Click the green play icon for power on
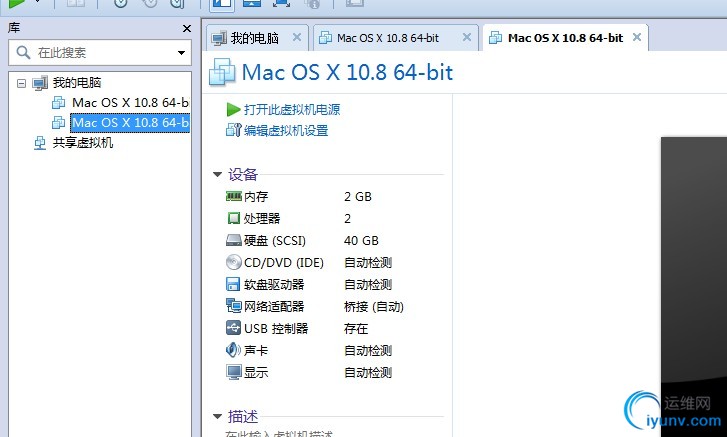 [x=233, y=110]
